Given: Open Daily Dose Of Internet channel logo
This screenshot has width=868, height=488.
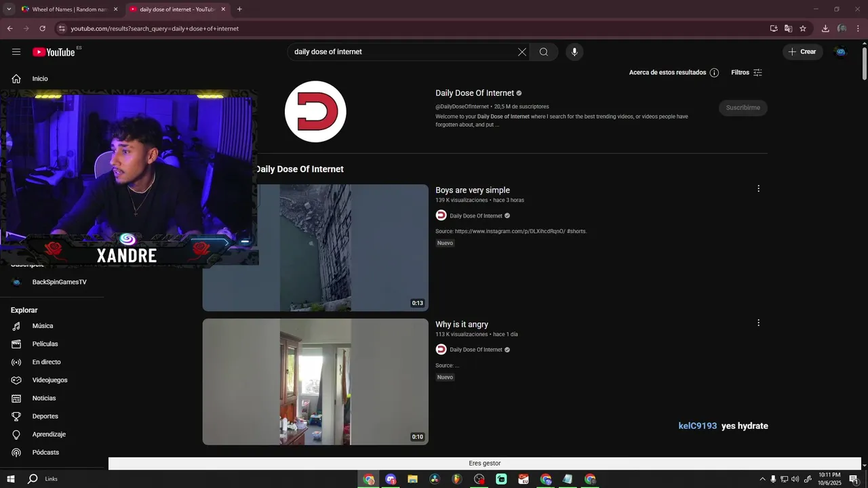Looking at the screenshot, I should coord(315,112).
